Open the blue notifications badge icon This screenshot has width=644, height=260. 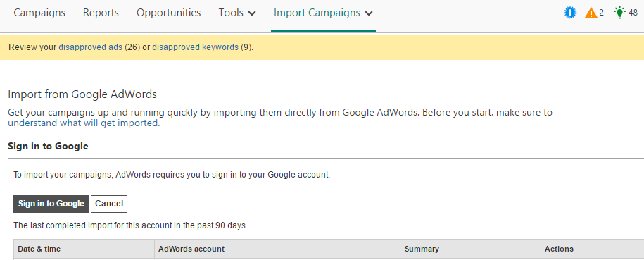pyautogui.click(x=570, y=13)
